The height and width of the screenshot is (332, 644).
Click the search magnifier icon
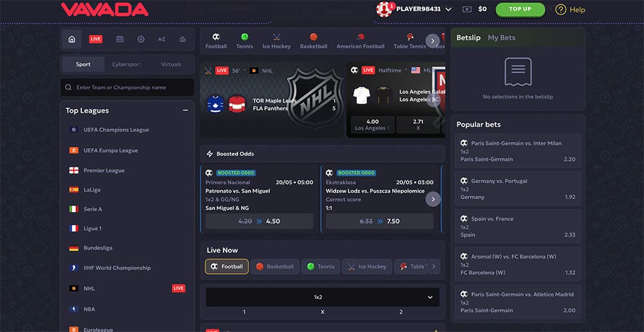68,88
